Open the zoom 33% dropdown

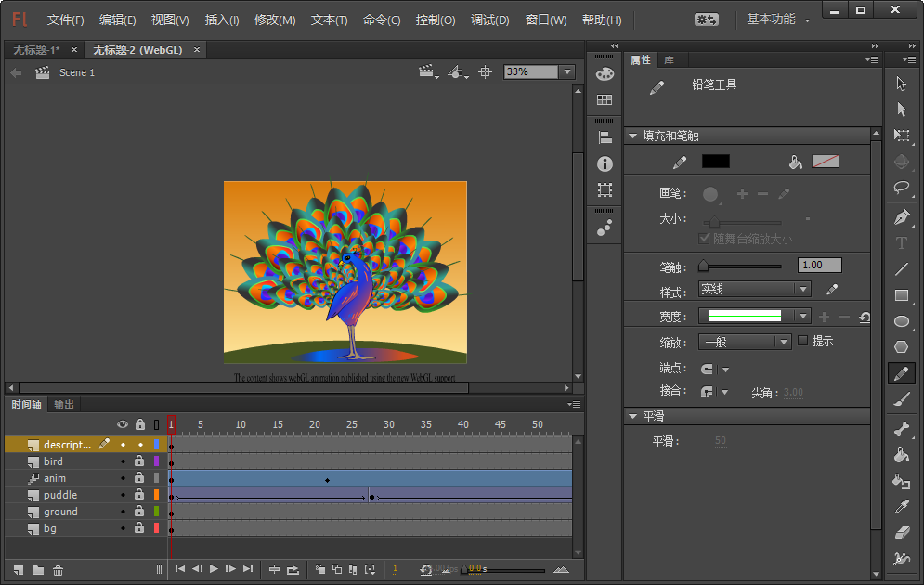pos(567,71)
